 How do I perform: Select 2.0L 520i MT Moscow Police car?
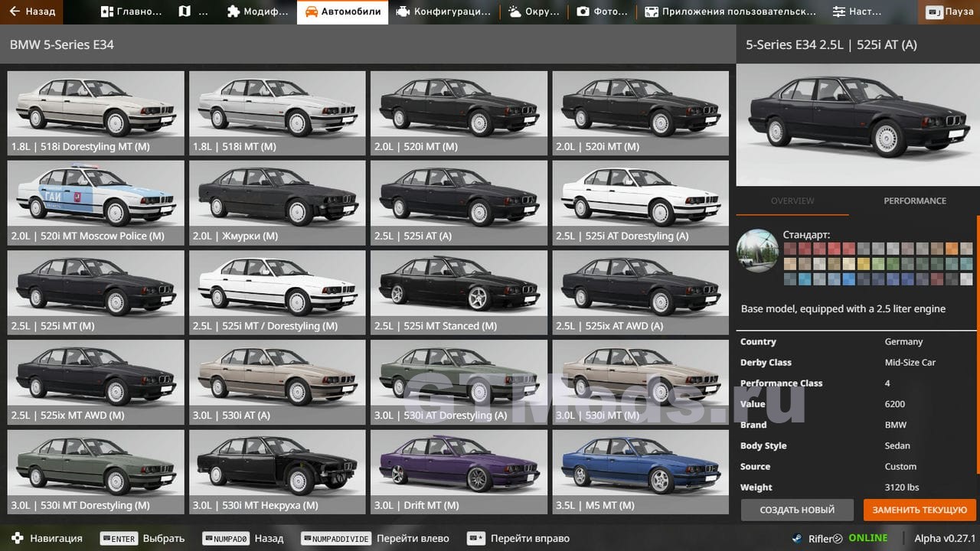pos(96,203)
